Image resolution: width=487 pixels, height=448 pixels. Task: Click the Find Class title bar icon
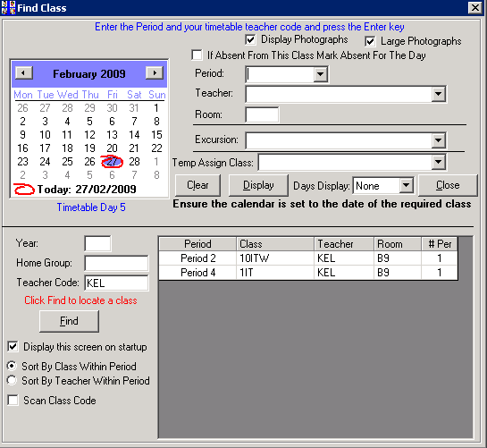tap(8, 7)
